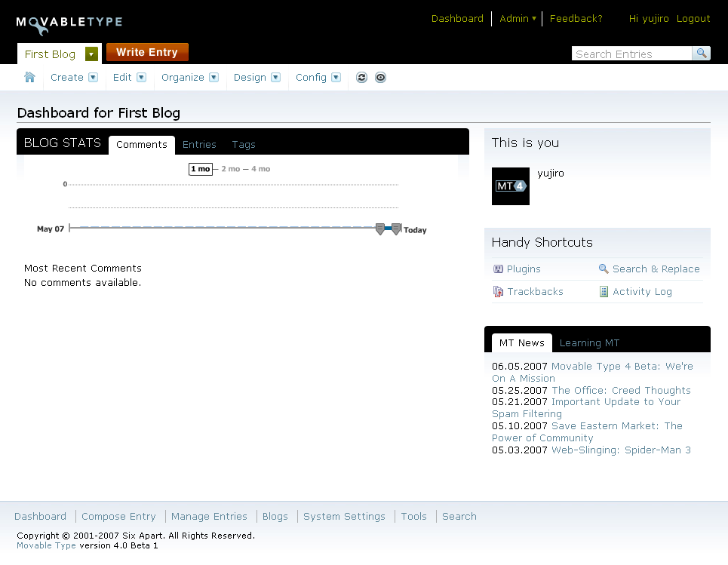The height and width of the screenshot is (565, 728).
Task: Switch to the Tags stats tab
Action: pos(244,145)
